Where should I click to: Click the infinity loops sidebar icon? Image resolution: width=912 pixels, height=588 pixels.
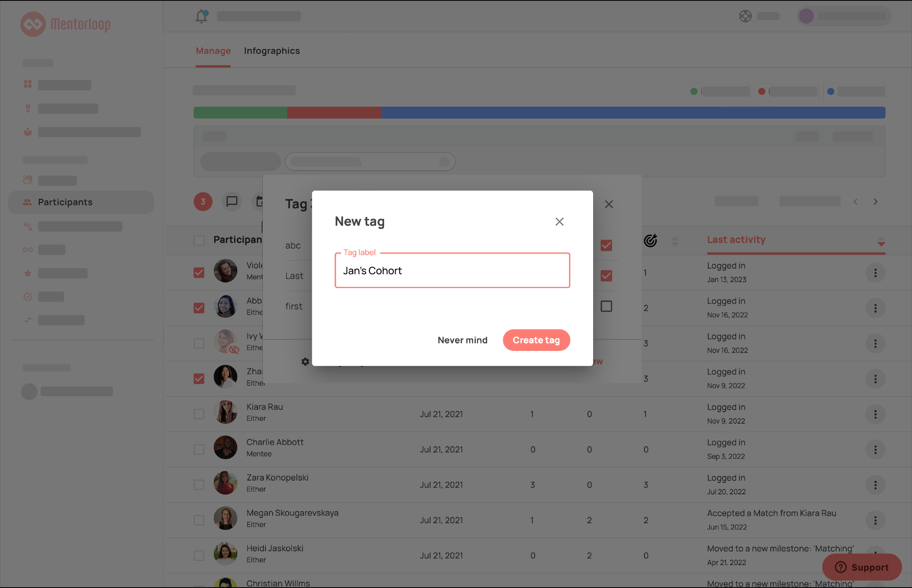(28, 250)
